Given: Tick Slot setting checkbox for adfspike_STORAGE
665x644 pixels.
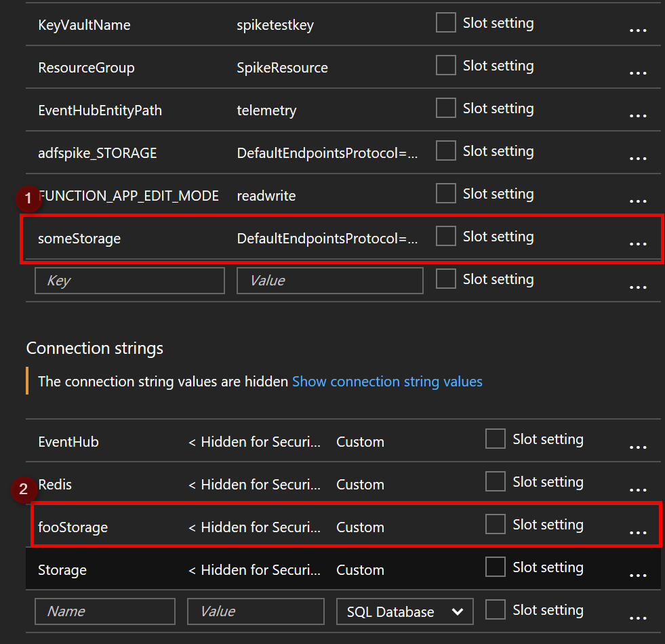Looking at the screenshot, I should click(x=446, y=150).
